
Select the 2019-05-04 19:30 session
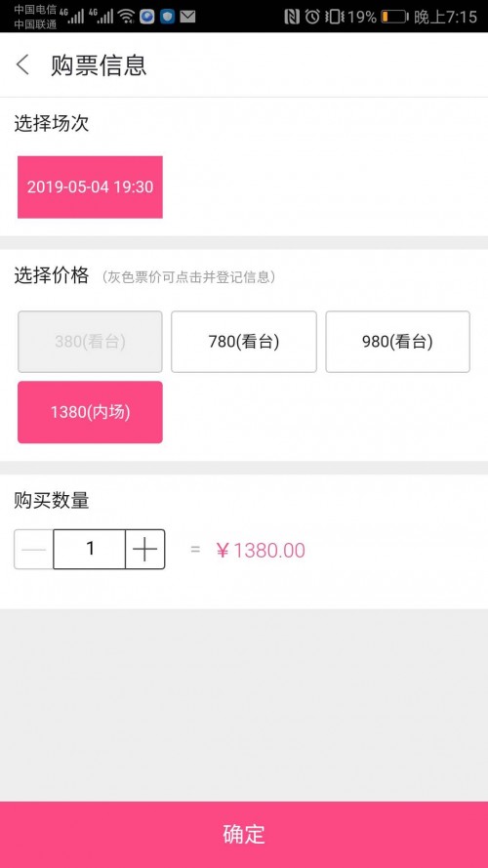click(90, 187)
